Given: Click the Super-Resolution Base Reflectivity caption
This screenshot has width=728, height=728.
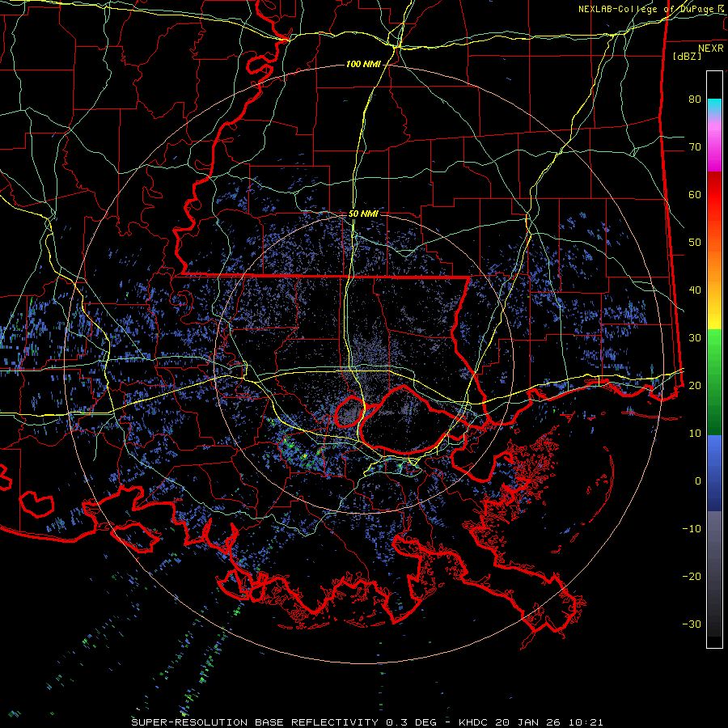Looking at the screenshot, I should [284, 722].
